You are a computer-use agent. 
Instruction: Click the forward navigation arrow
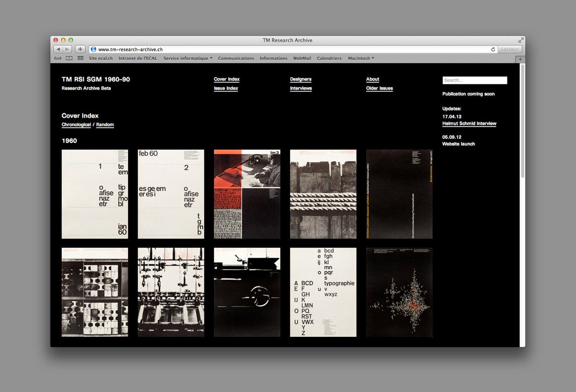click(67, 49)
